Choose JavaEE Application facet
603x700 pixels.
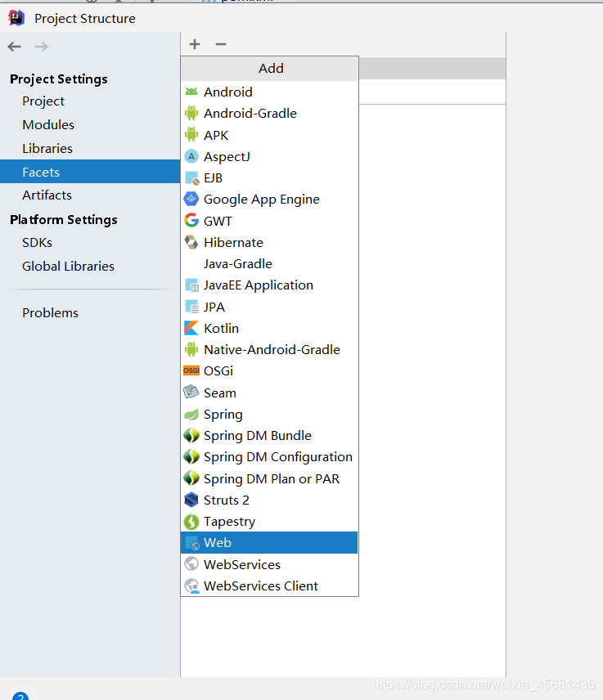tap(269, 285)
